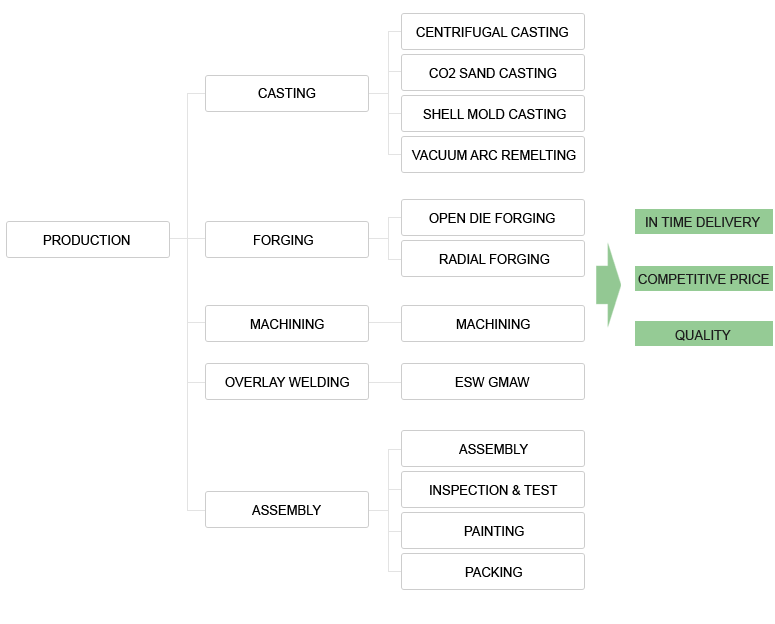Select INSPECTION & TEST box
Image resolution: width=775 pixels, height=624 pixels.
(493, 490)
